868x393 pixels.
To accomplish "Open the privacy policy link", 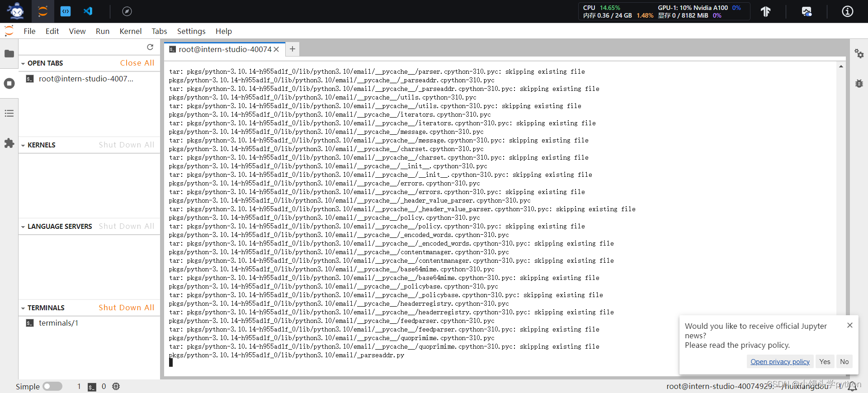I will pyautogui.click(x=780, y=361).
